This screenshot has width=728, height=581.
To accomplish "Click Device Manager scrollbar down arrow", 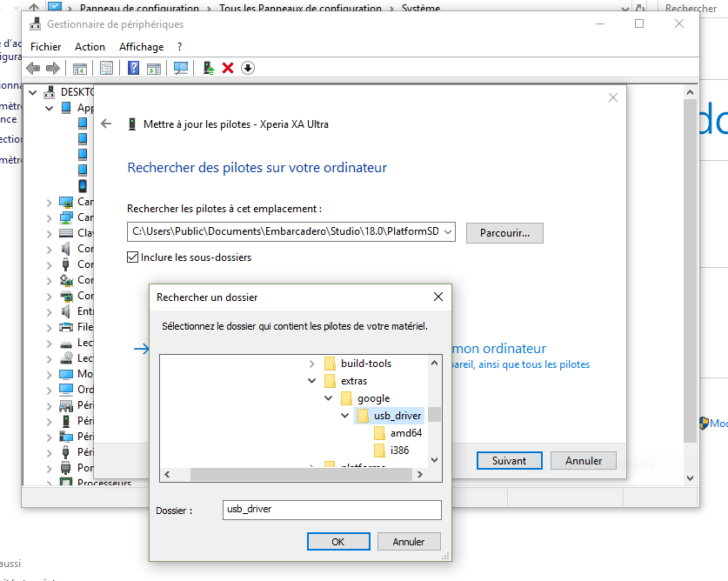I will (x=690, y=477).
